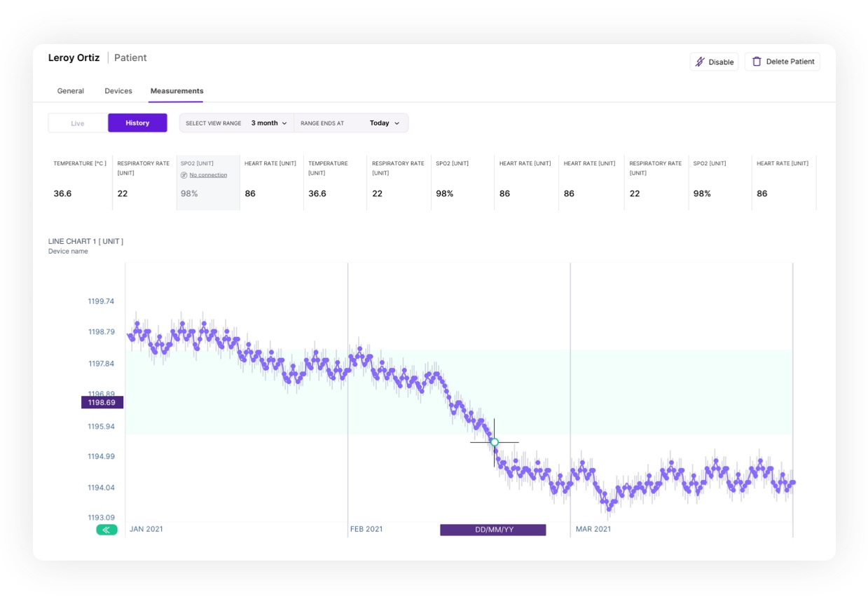Open the 3 month view range dropdown
Screen dimensions: 868x604
[269, 123]
